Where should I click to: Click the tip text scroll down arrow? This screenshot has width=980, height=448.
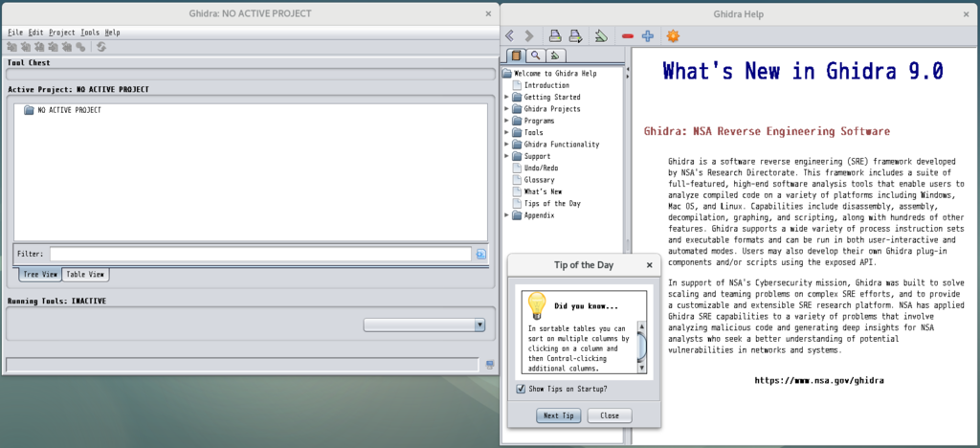pyautogui.click(x=641, y=369)
